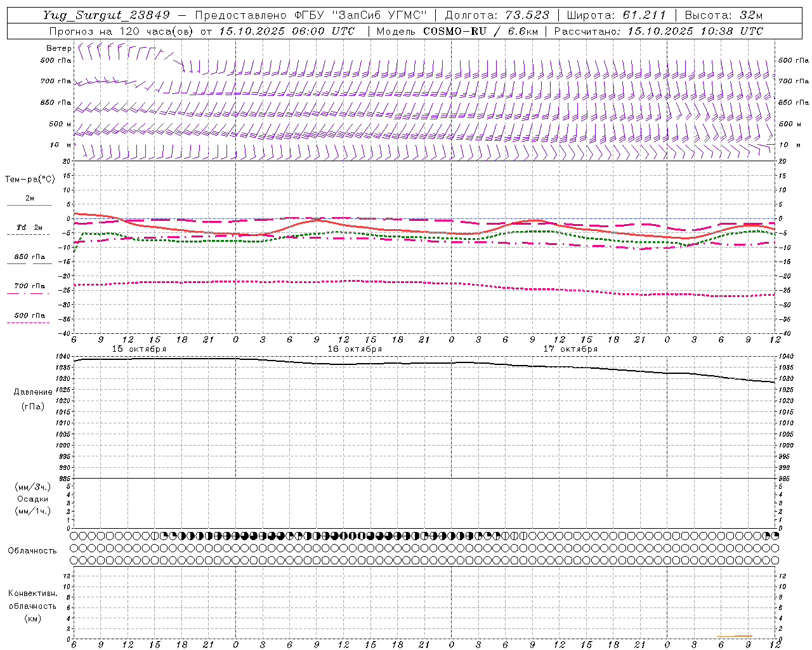Click the "500 гПа" temperature legend label
This screenshot has height=650, width=812.
click(x=30, y=315)
